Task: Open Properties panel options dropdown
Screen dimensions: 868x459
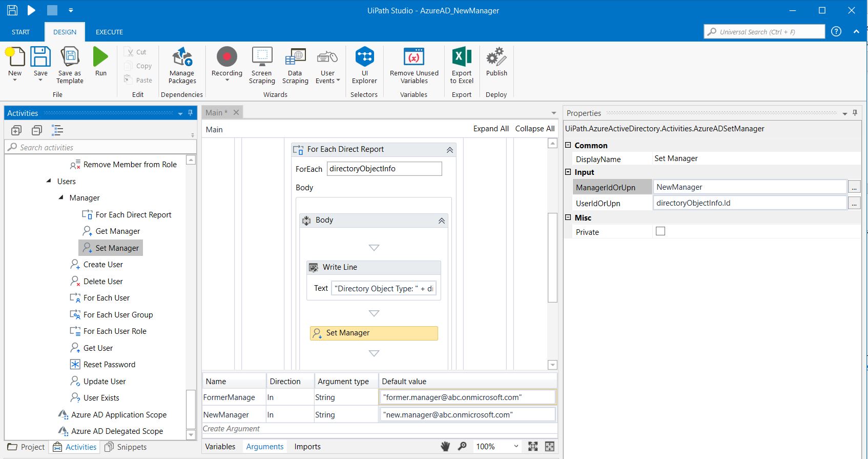Action: 845,113
